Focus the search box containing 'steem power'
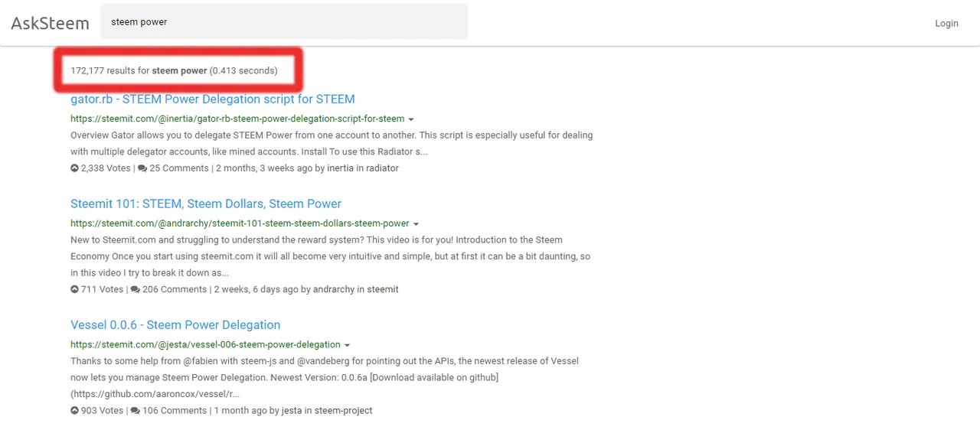 tap(284, 21)
